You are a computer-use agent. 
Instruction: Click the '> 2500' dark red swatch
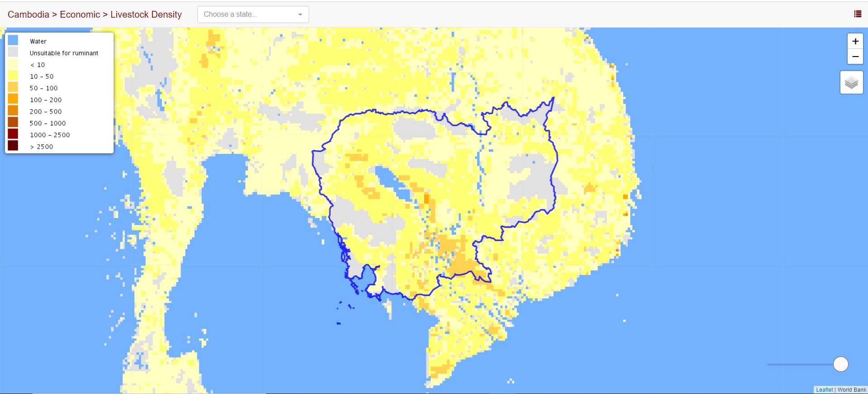click(x=13, y=146)
